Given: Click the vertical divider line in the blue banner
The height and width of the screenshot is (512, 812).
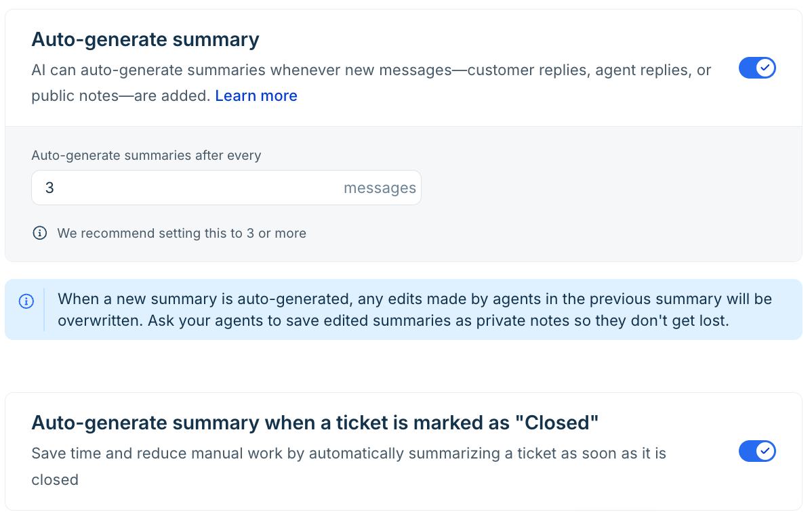Looking at the screenshot, I should tap(45, 310).
